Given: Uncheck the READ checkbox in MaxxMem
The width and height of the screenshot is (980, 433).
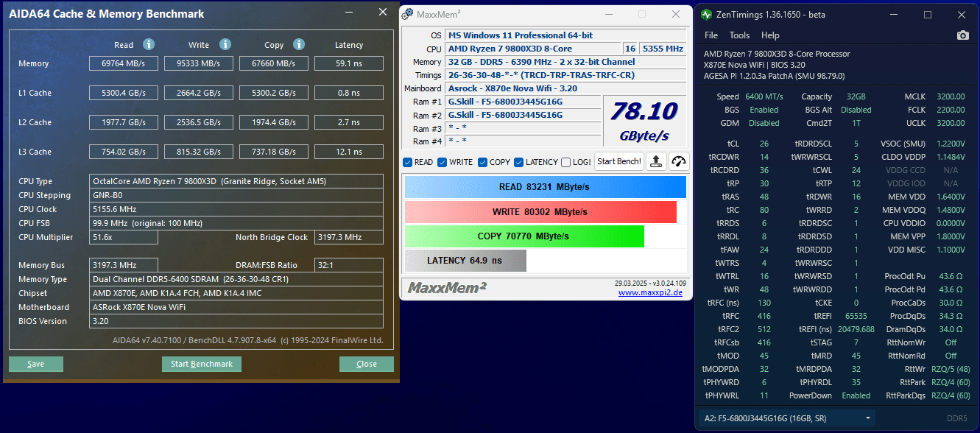Looking at the screenshot, I should [408, 162].
